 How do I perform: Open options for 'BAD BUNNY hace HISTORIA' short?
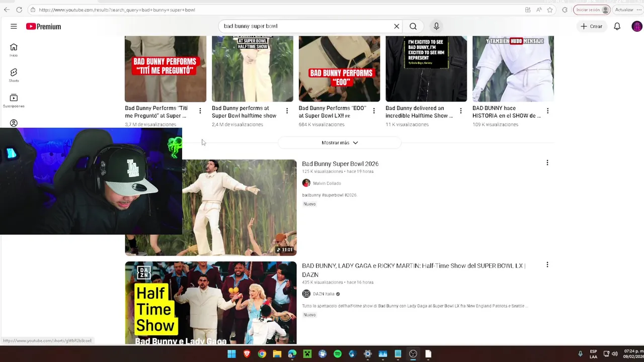(x=547, y=111)
